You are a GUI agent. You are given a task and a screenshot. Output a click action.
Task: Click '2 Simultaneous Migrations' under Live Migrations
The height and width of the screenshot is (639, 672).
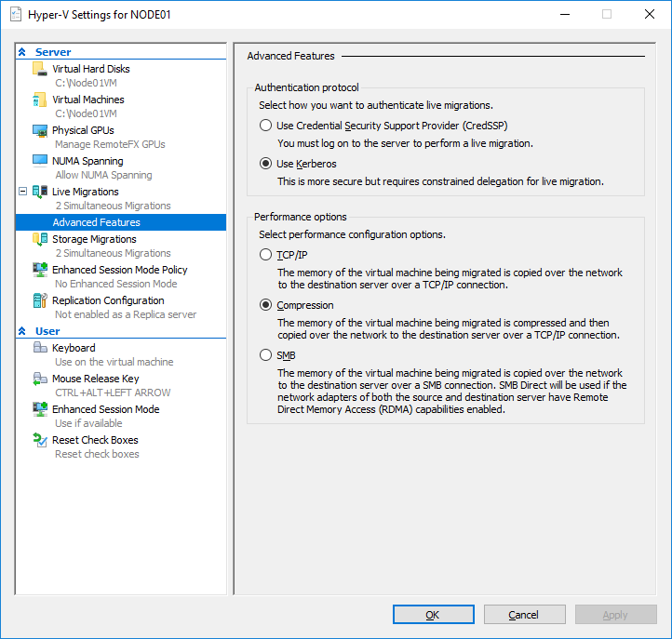pyautogui.click(x=114, y=206)
